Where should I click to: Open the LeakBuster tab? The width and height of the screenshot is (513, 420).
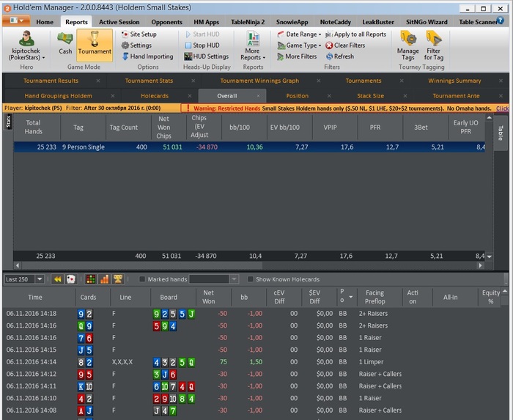[378, 22]
